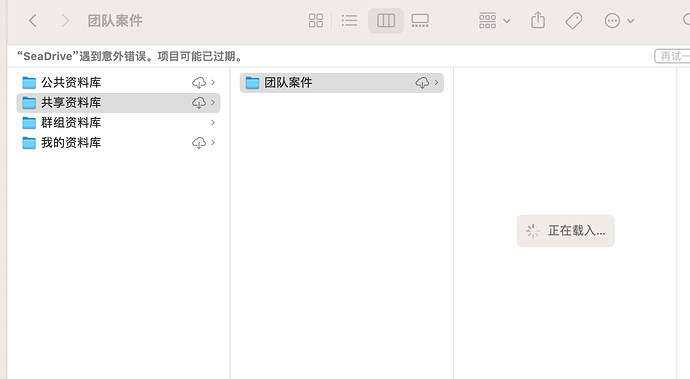Download 共享资料库 via cloud icon

point(199,103)
